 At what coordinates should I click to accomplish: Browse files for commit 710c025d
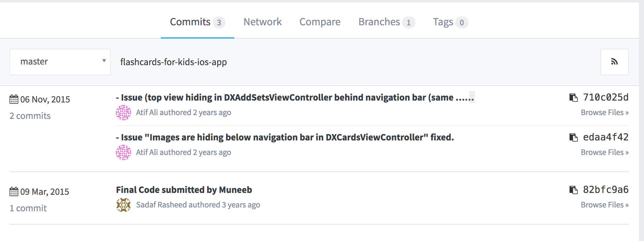(605, 113)
